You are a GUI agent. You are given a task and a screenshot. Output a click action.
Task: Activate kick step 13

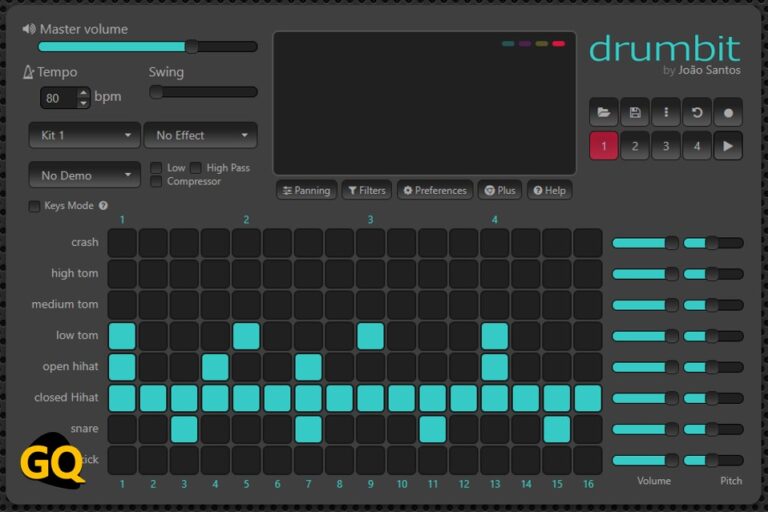point(495,460)
